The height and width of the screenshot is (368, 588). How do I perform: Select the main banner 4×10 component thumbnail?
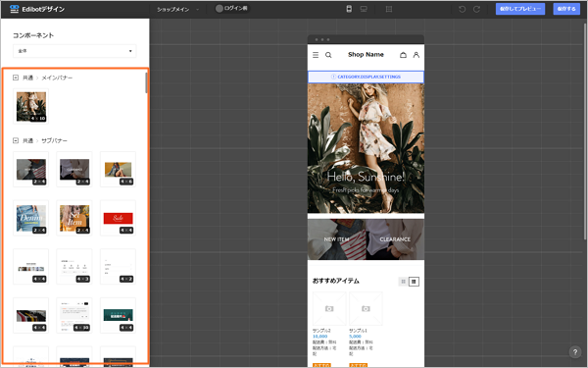(30, 106)
